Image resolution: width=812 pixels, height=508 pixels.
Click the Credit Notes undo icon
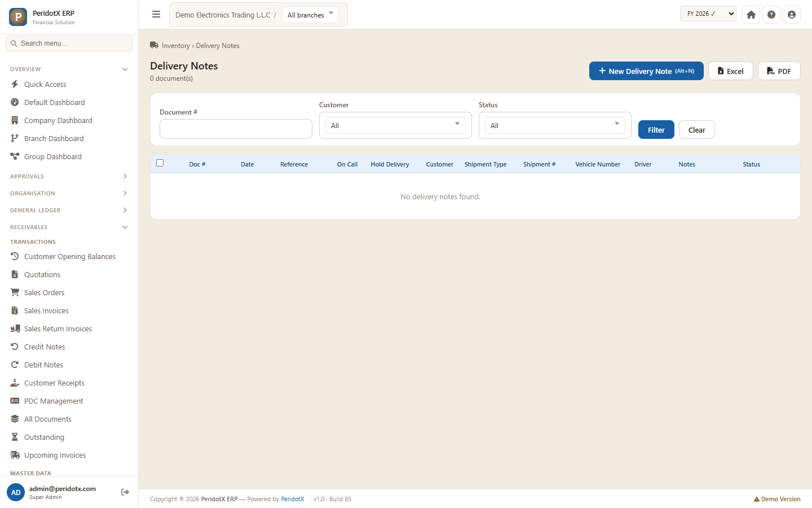pos(15,347)
